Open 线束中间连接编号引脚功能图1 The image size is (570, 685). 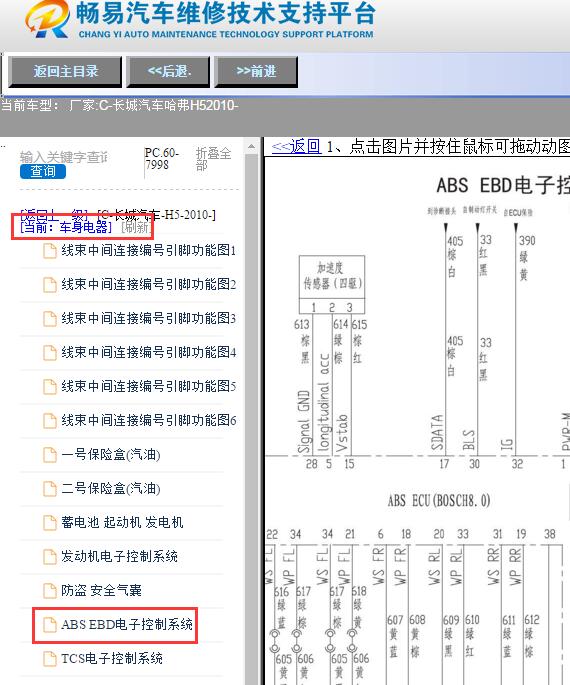click(149, 250)
